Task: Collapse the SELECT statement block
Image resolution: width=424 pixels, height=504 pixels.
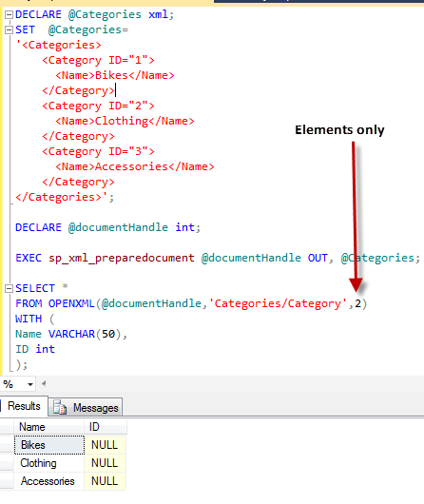Action: tap(9, 289)
